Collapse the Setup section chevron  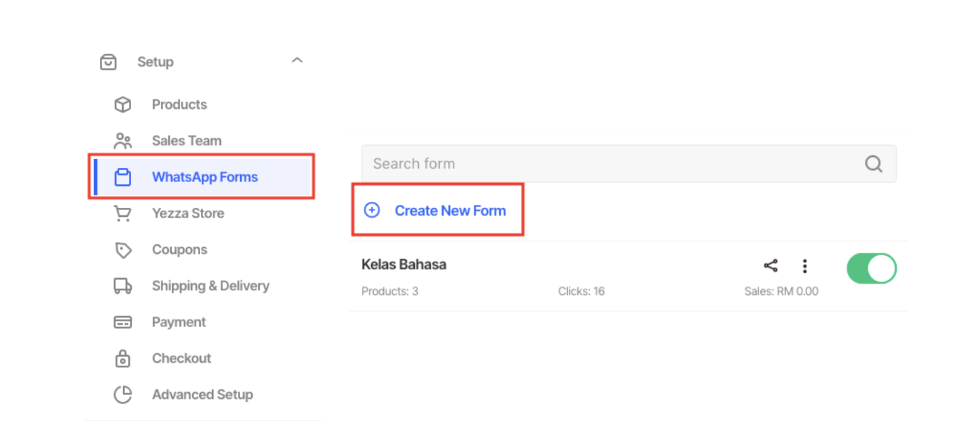[297, 60]
